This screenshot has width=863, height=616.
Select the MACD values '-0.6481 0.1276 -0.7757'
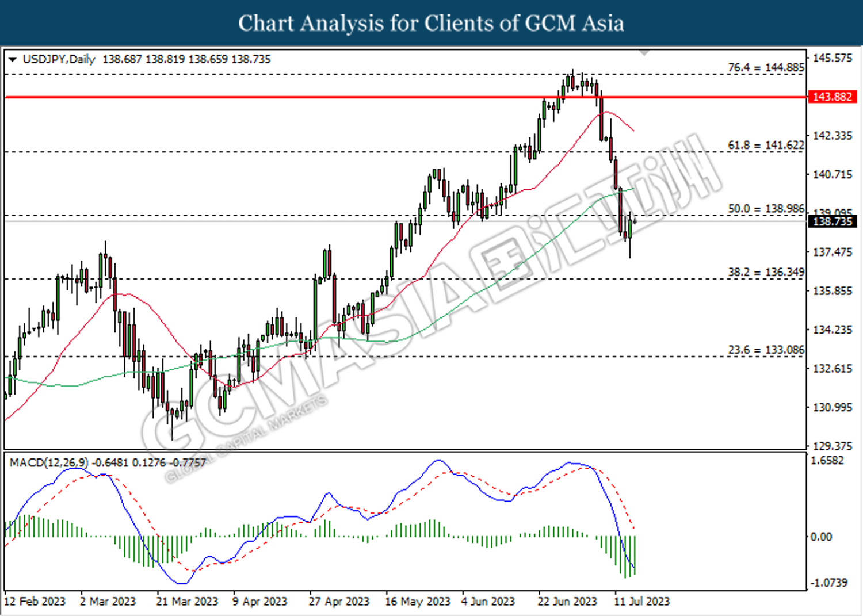point(150,462)
